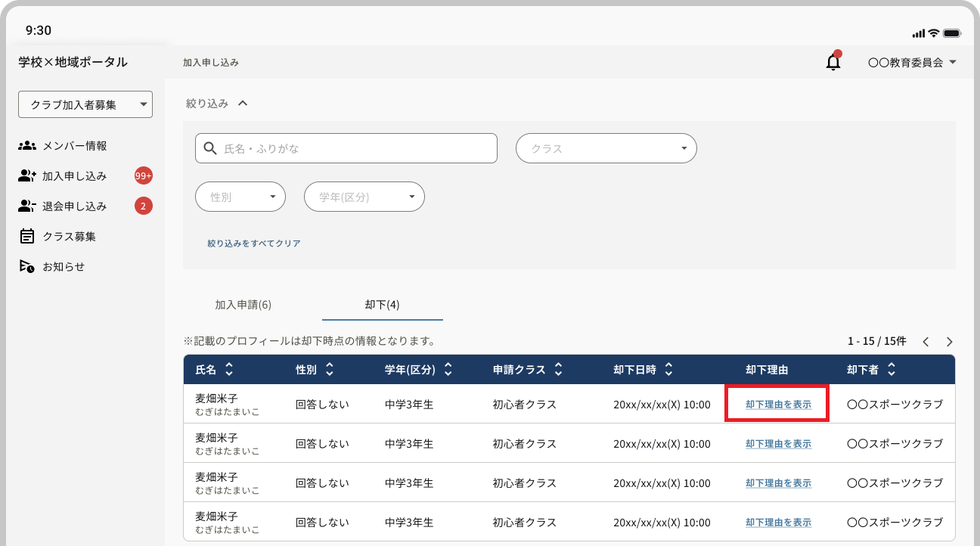Click the announcement icon beside お知らせ

pos(27,266)
